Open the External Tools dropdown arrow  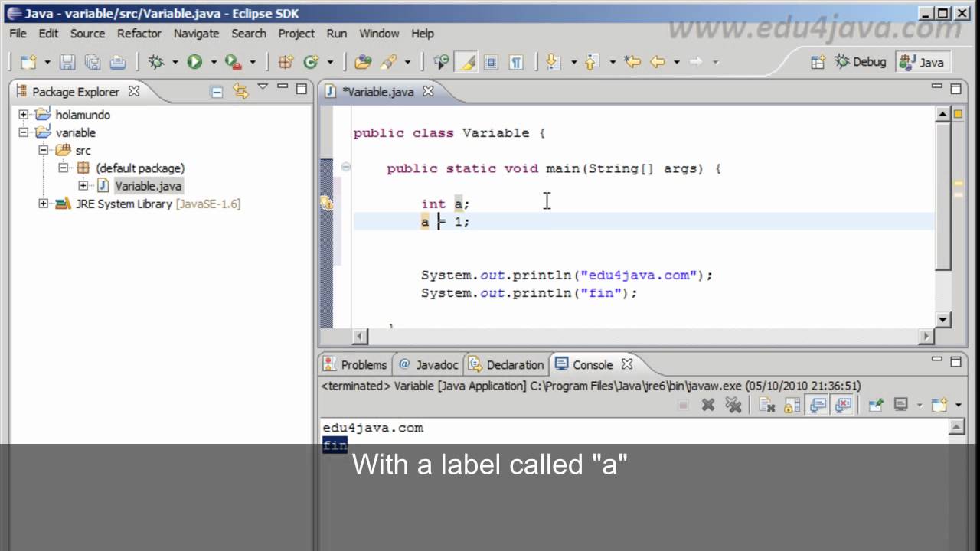tap(252, 63)
